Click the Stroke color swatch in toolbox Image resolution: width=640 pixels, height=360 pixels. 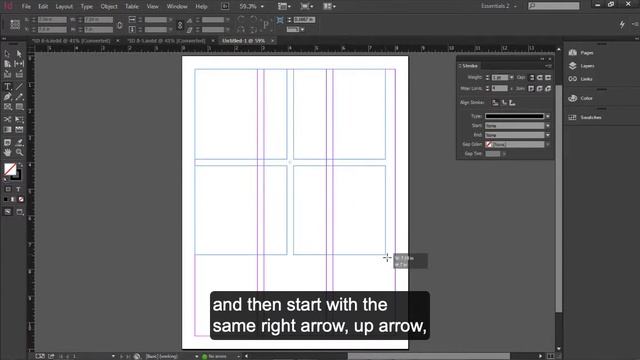tap(16, 175)
